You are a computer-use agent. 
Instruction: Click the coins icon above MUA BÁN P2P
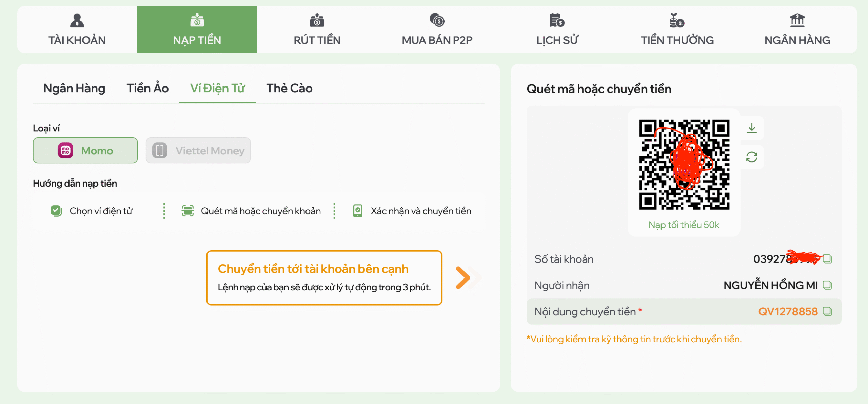(437, 20)
